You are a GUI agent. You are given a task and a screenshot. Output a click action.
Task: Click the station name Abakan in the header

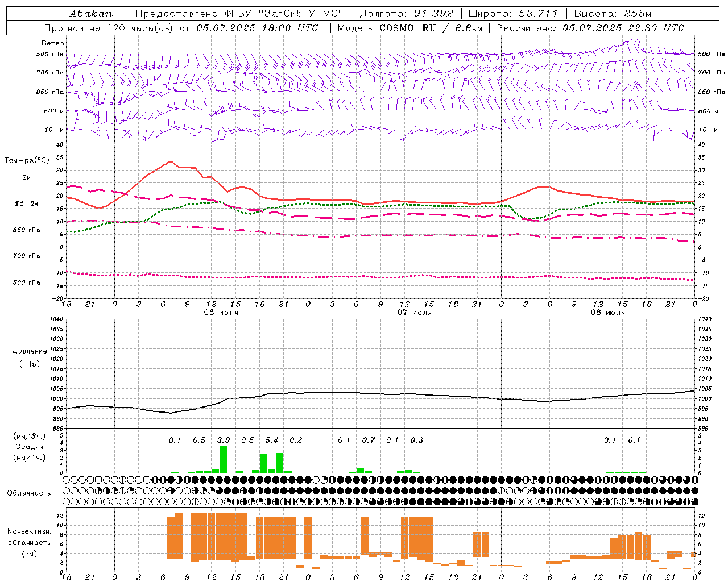pyautogui.click(x=91, y=14)
